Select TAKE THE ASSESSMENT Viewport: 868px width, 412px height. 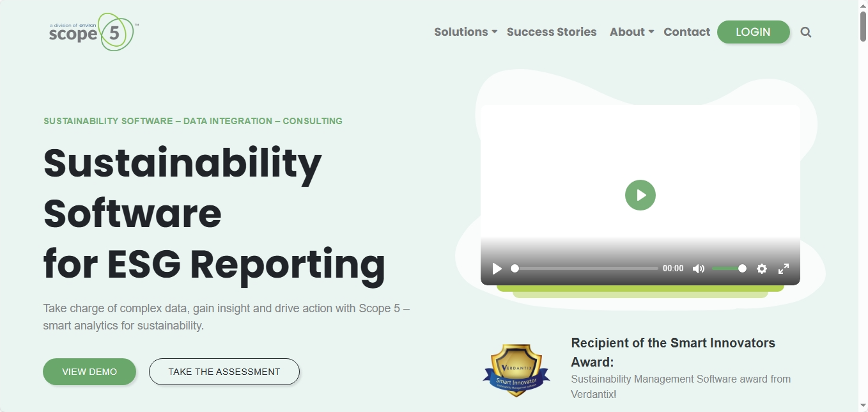[x=224, y=372]
